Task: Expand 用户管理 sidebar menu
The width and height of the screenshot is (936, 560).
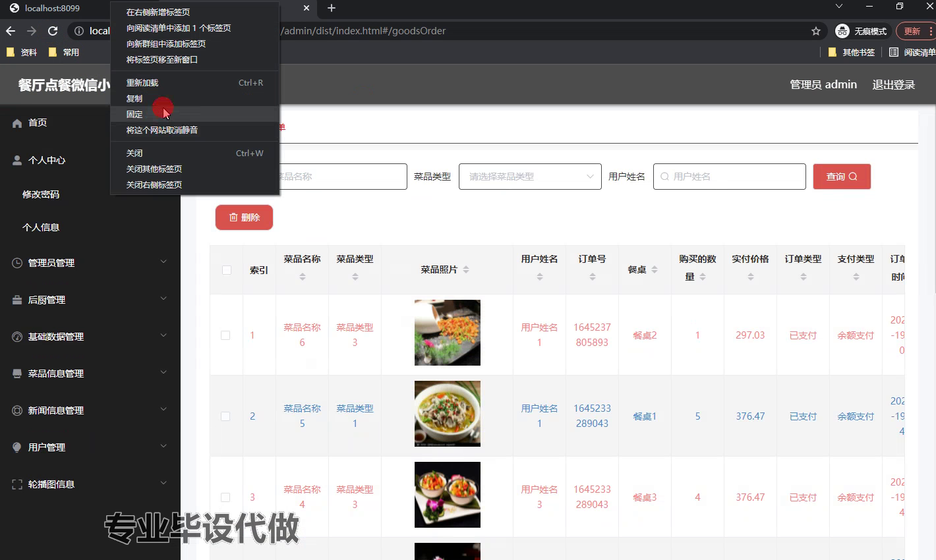Action: tap(90, 447)
